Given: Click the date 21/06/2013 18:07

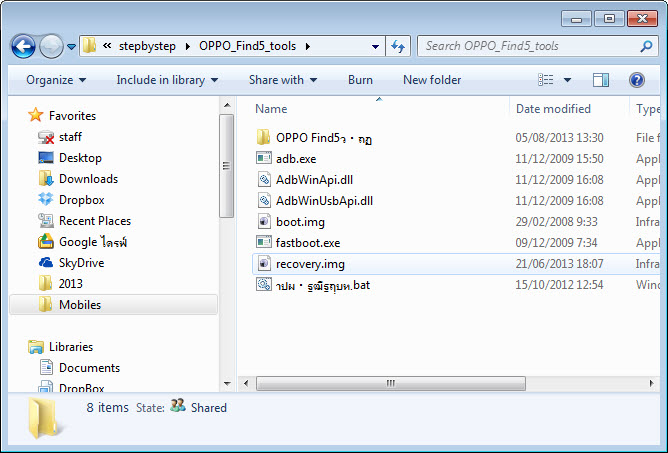Looking at the screenshot, I should (559, 264).
